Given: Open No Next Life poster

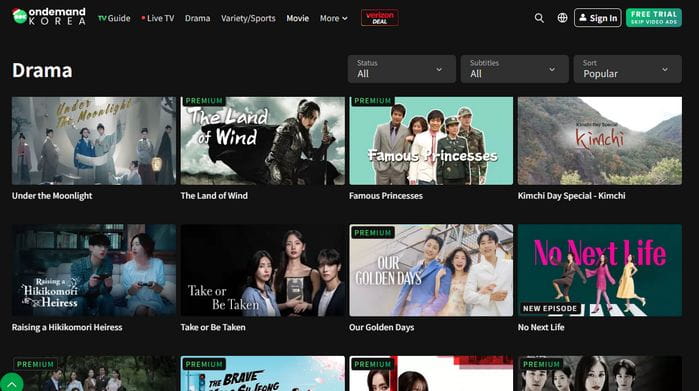Looking at the screenshot, I should point(600,270).
